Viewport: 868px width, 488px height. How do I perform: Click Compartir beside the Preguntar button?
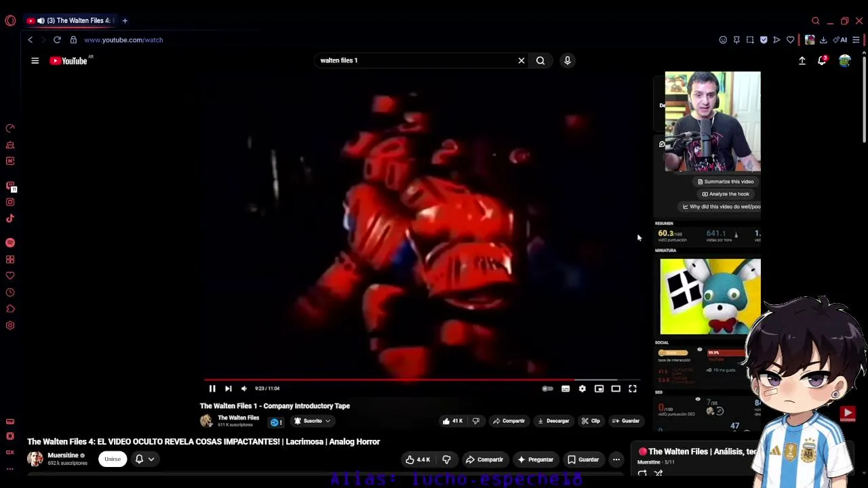(484, 460)
